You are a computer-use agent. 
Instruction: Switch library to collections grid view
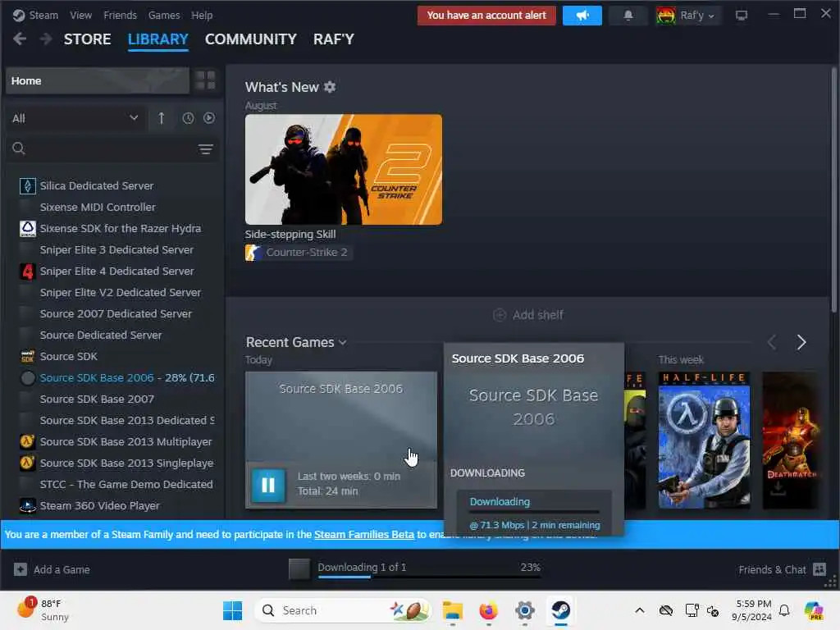click(206, 80)
